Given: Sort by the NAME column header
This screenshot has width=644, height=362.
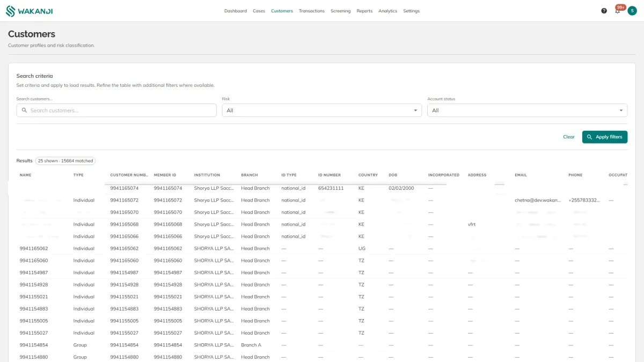Looking at the screenshot, I should click(26, 175).
